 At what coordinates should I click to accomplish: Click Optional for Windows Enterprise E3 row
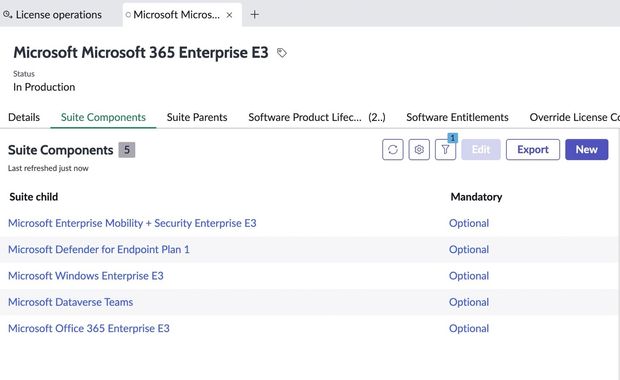pyautogui.click(x=469, y=276)
